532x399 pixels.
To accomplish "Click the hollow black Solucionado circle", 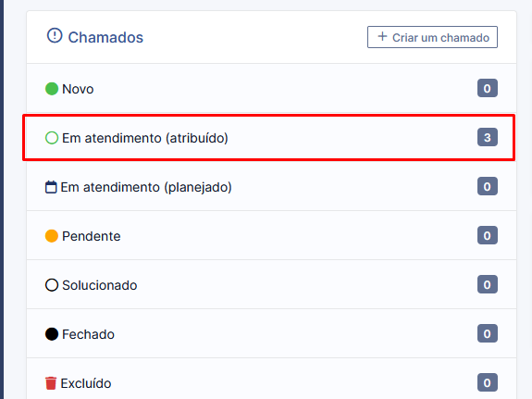I will [52, 285].
